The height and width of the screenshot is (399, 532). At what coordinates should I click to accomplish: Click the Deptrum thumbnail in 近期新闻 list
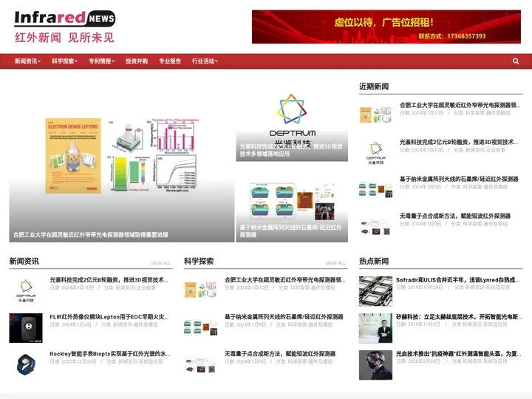[x=375, y=153]
